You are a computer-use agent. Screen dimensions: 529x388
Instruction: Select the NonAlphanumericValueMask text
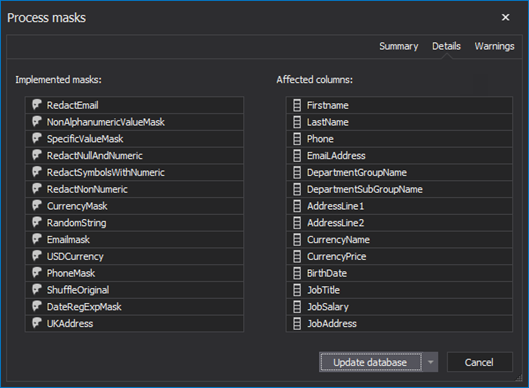(x=106, y=122)
